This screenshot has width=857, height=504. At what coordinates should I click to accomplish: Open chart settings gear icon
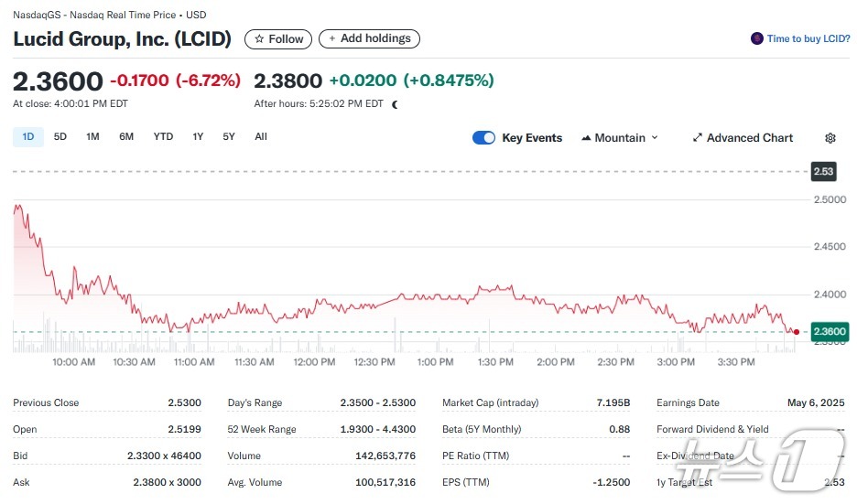(x=830, y=138)
